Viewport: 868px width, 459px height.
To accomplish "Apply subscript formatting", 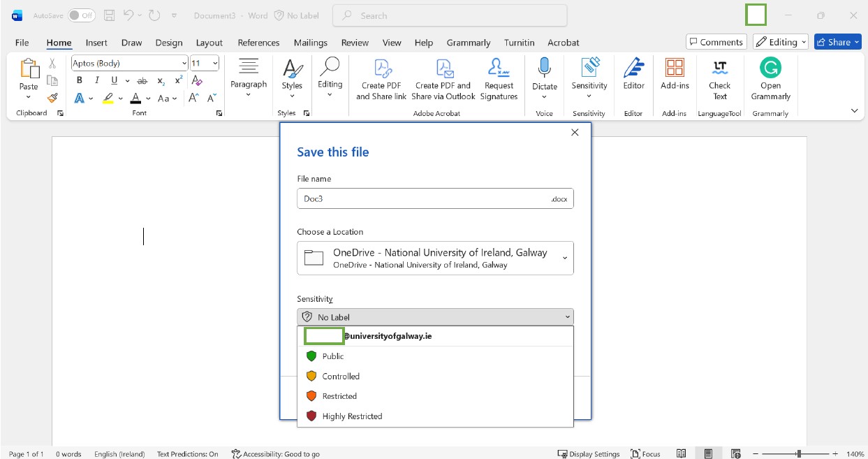I will [x=161, y=80].
